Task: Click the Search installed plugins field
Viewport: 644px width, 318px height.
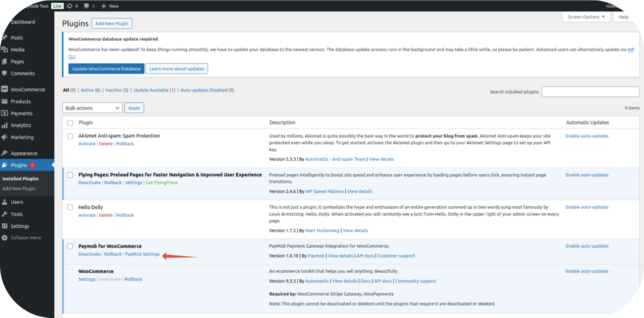Action: click(590, 91)
